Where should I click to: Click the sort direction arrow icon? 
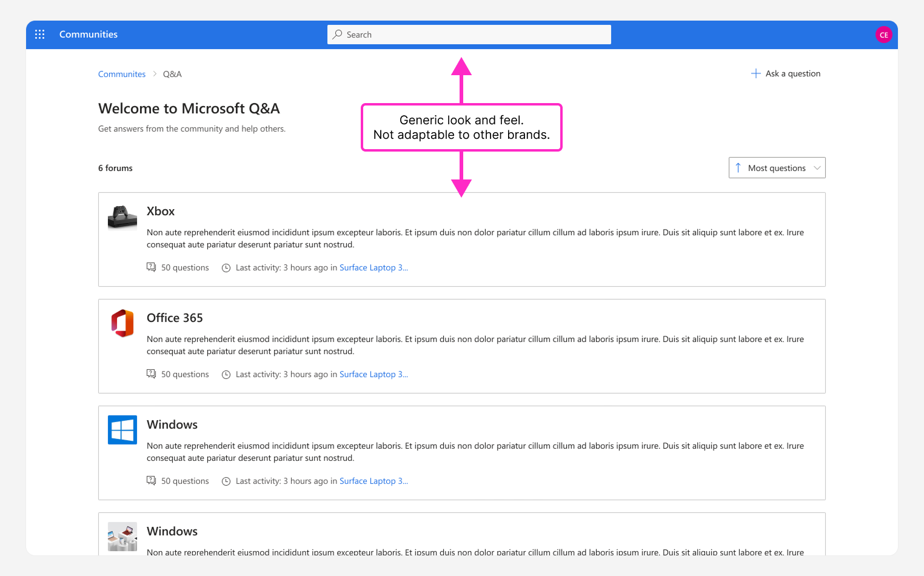point(738,168)
